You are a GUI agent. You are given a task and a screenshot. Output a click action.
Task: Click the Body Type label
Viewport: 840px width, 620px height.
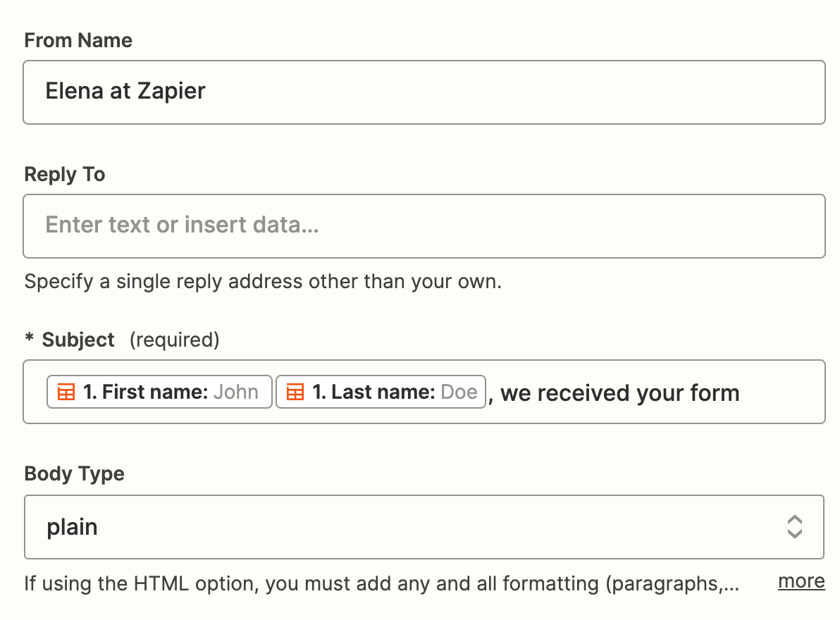click(x=75, y=473)
